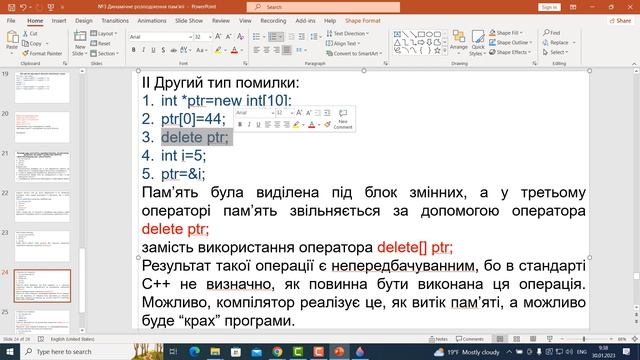The image size is (640, 360).
Task: Open the Align Text dropdown
Action: [343, 43]
